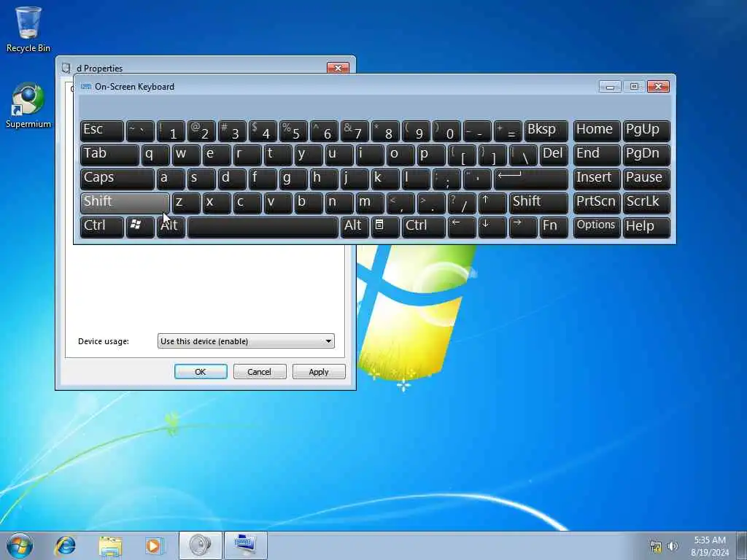Click the tilde backtick key

tap(140, 131)
